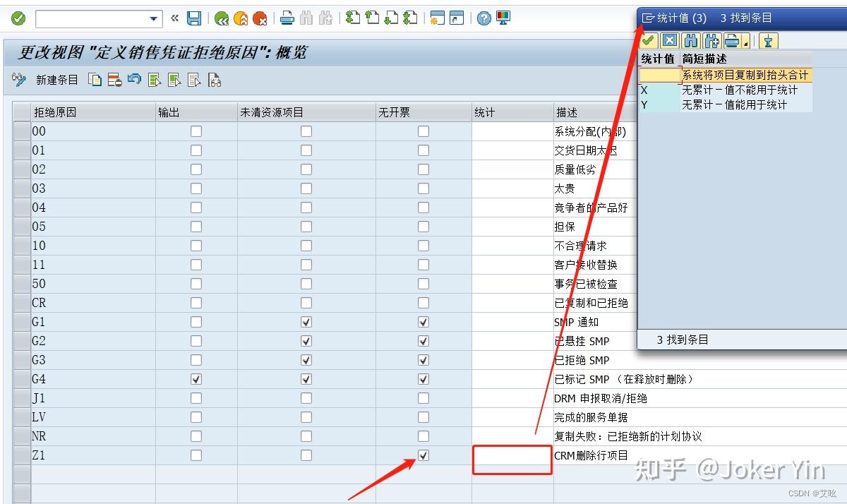This screenshot has height=504, width=847.
Task: Click the Undo icon in the application toolbar
Action: pyautogui.click(x=134, y=80)
